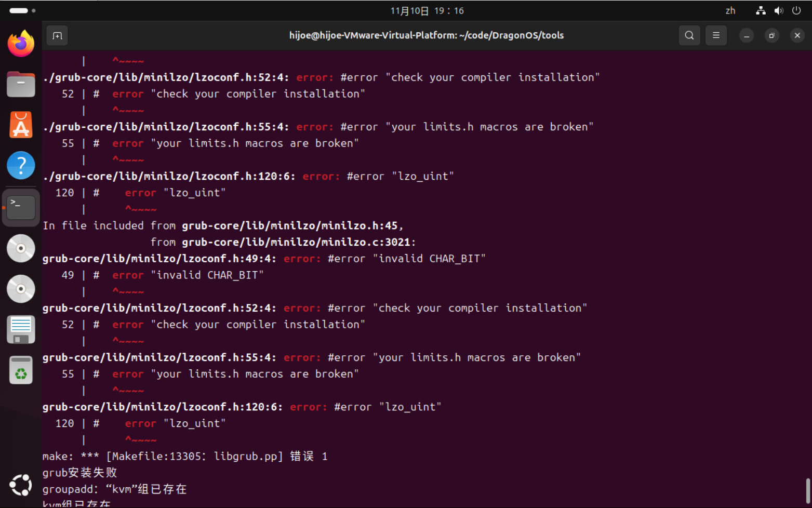Screen dimensions: 812x508
Task: Switch the zh input method
Action: 730,11
